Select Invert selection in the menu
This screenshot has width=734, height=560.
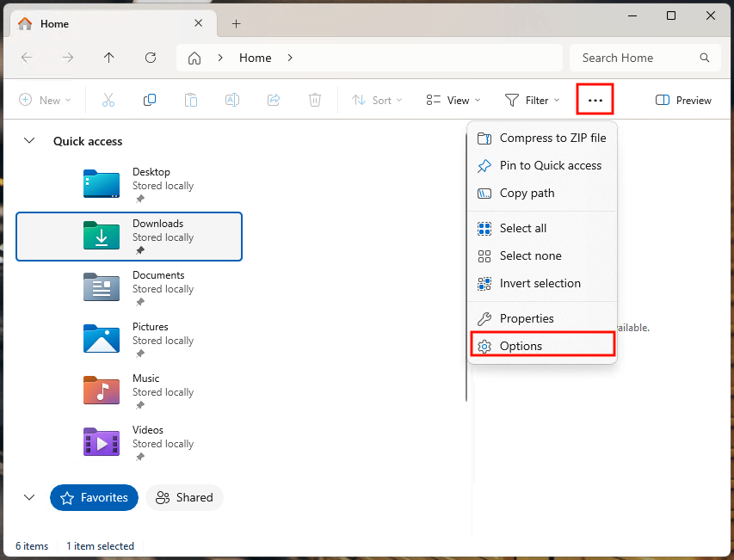coord(539,283)
